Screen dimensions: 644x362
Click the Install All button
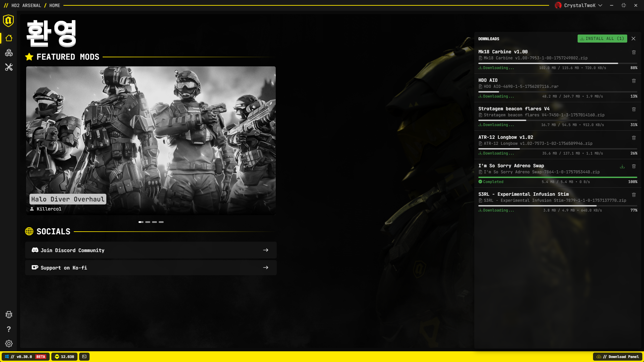click(x=602, y=39)
